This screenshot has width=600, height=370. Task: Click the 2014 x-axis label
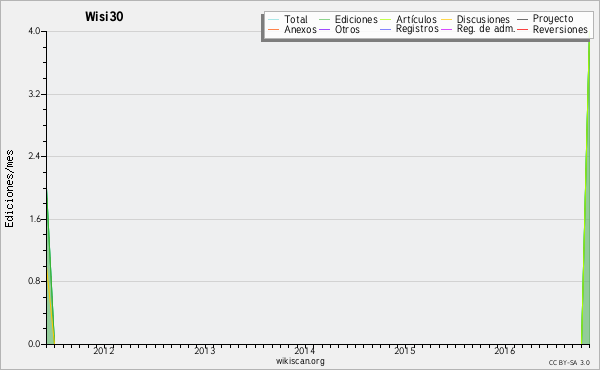[x=305, y=350]
